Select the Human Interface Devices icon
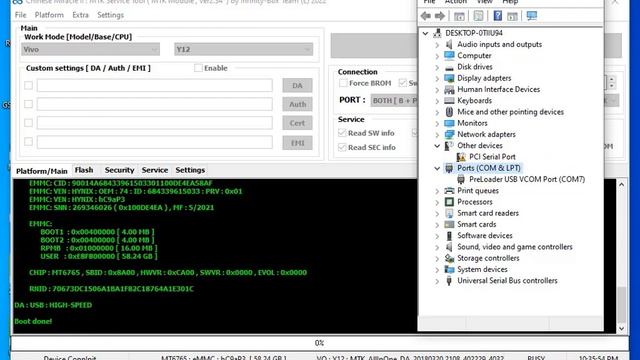Image resolution: width=640 pixels, height=360 pixels. click(449, 89)
